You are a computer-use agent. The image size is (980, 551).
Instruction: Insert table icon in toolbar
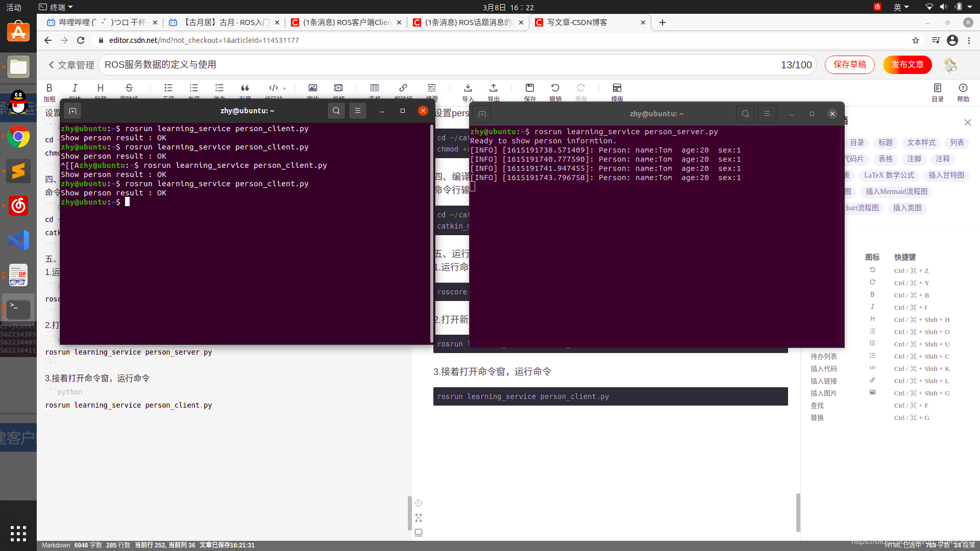tap(375, 88)
